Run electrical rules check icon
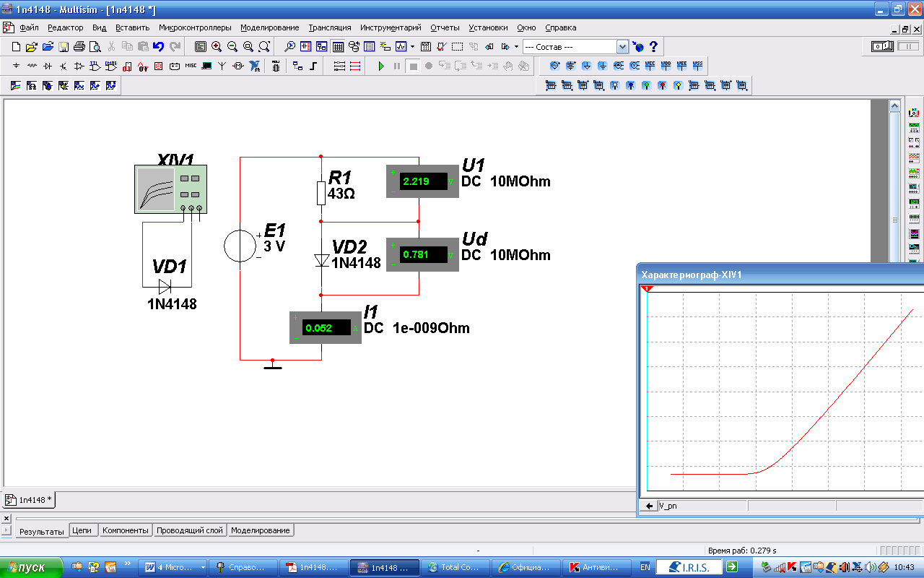 coord(440,46)
